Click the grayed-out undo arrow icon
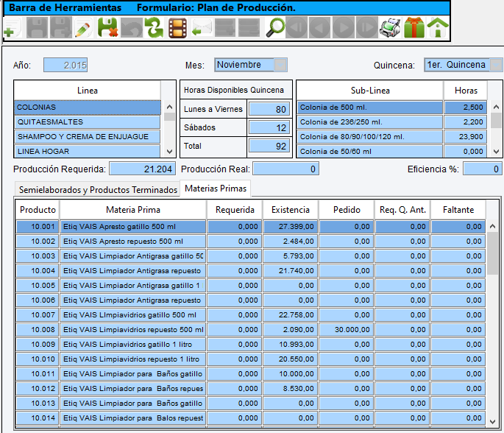Image resolution: width=504 pixels, height=433 pixels. coord(131,28)
